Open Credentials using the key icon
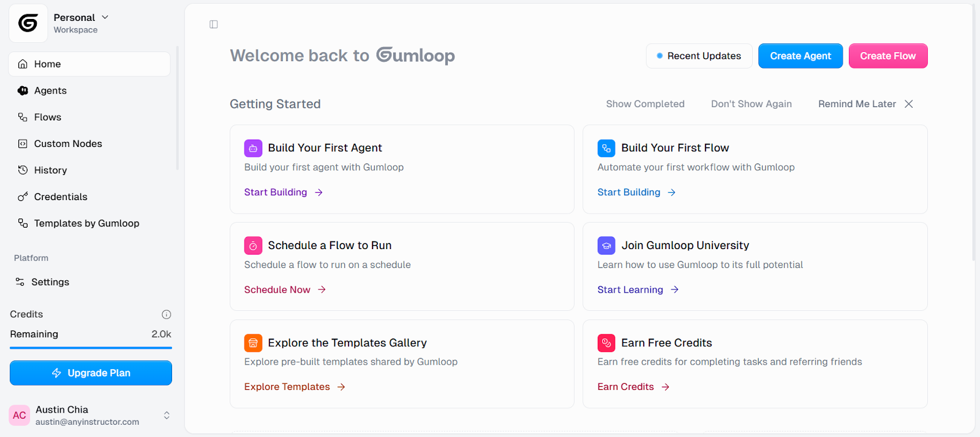Image resolution: width=980 pixels, height=437 pixels. tap(22, 196)
